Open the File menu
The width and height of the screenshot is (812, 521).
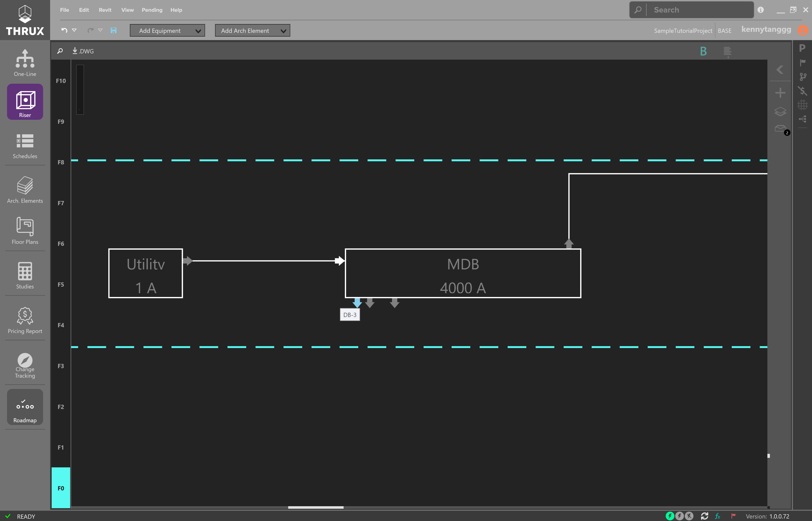(x=65, y=10)
